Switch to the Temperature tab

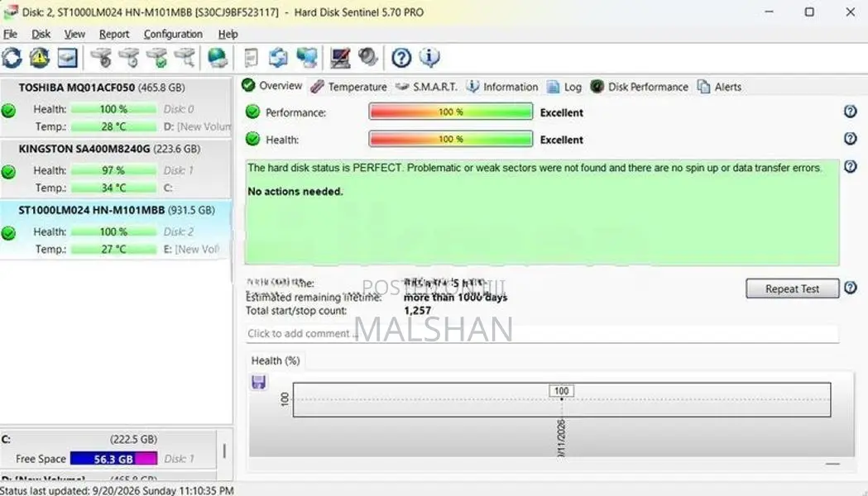pos(348,87)
